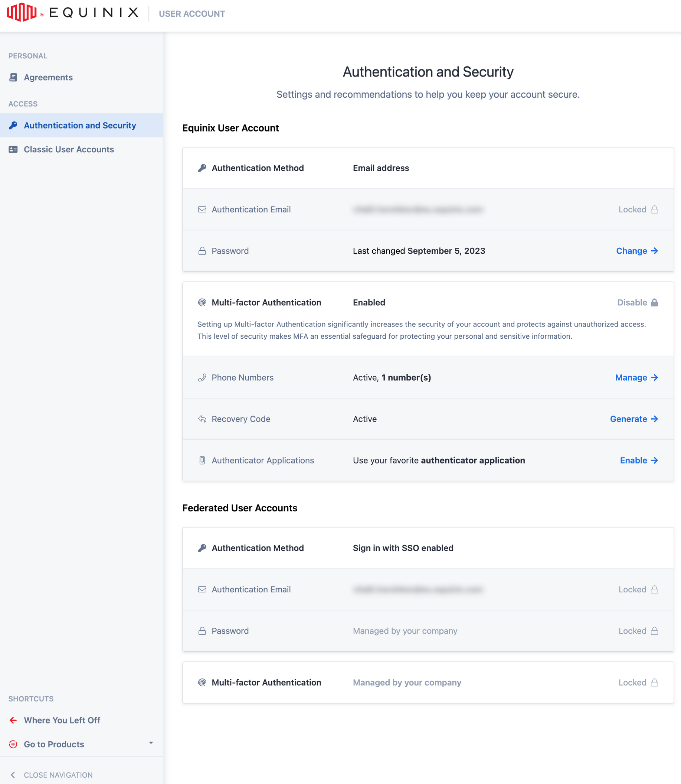Click the "Email address" authentication method value
Screen dimensions: 681x784
click(x=381, y=168)
